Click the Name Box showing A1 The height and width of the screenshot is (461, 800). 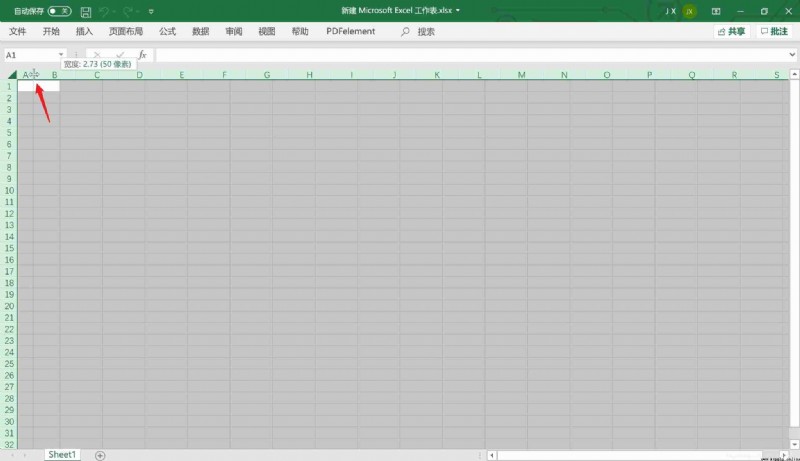tap(31, 55)
